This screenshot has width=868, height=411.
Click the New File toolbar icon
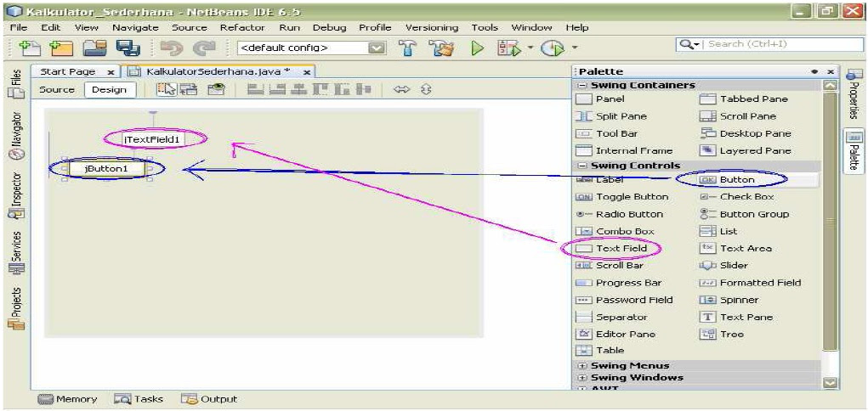tap(28, 48)
